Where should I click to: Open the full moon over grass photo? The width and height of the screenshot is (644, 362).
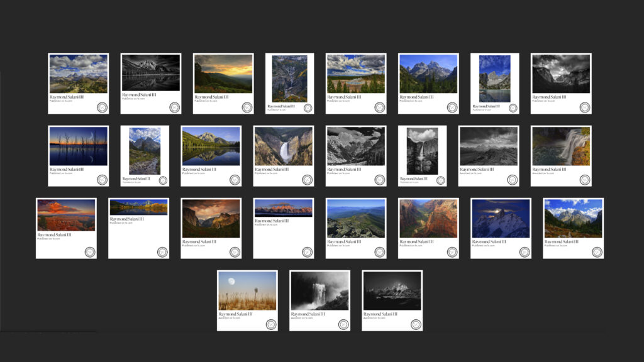coord(247,291)
